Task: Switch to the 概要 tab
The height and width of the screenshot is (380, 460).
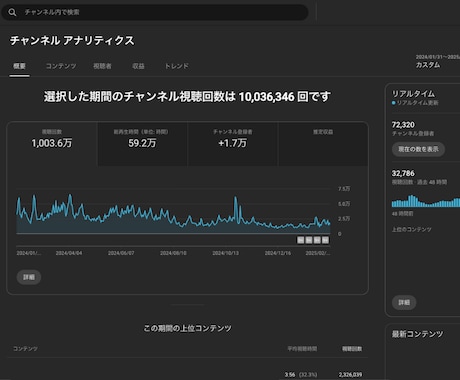Action: tap(19, 66)
